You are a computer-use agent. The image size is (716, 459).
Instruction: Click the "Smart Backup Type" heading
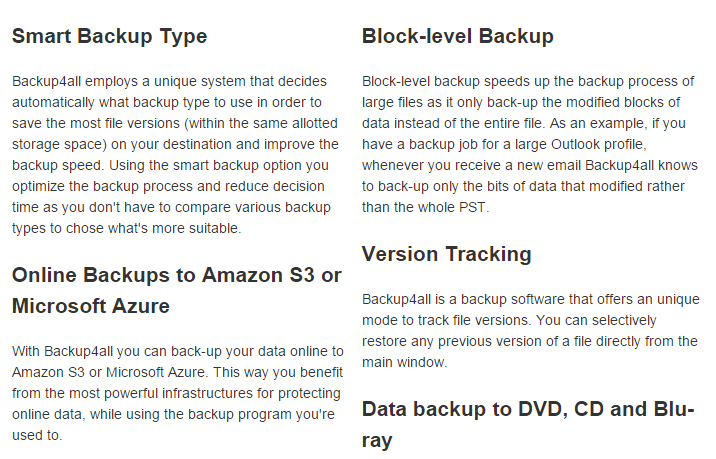(110, 37)
